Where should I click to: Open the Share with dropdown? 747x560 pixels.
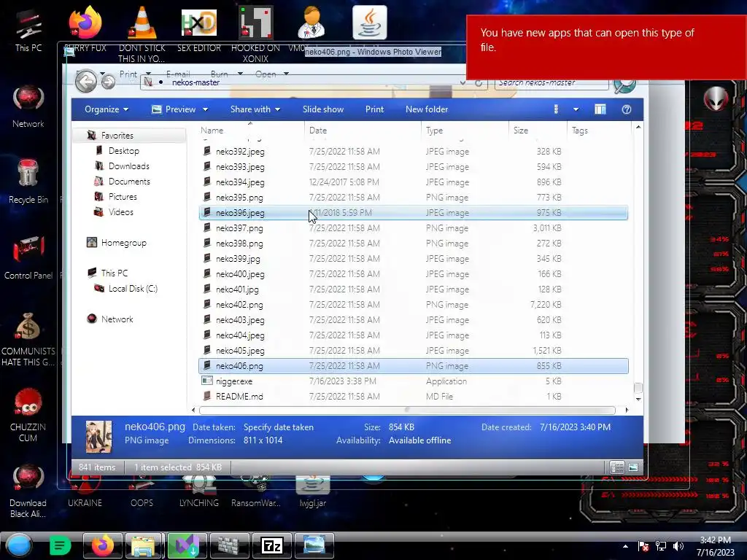coord(255,109)
